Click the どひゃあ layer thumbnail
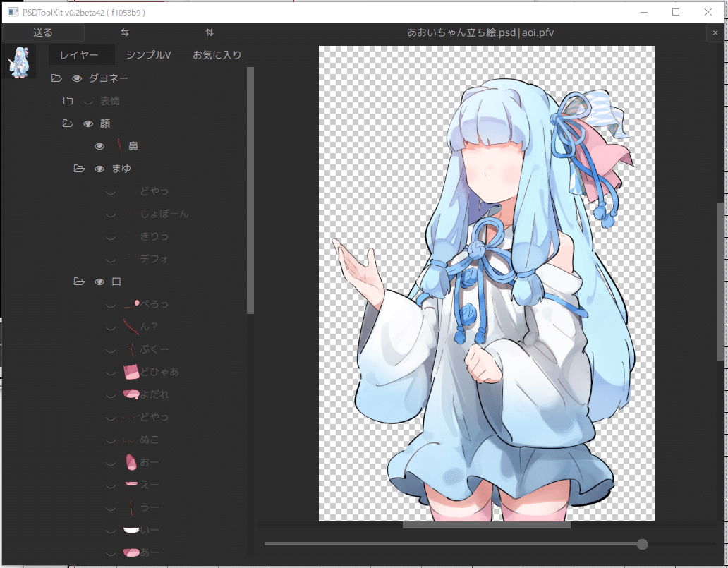728x568 pixels. 131,372
